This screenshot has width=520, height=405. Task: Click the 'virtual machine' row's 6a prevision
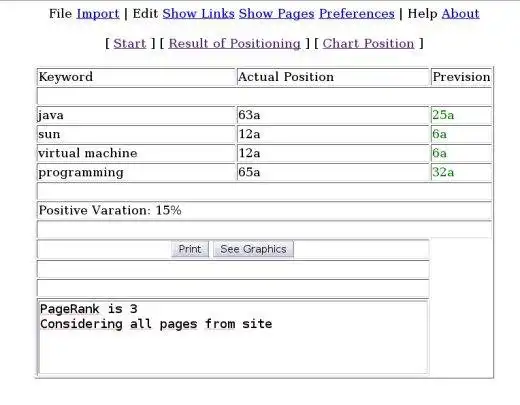click(x=439, y=153)
